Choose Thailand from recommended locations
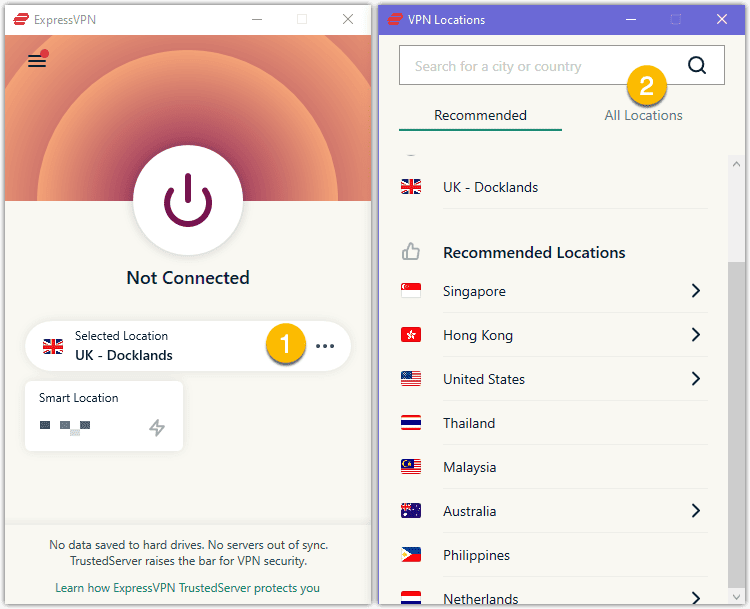 469,423
